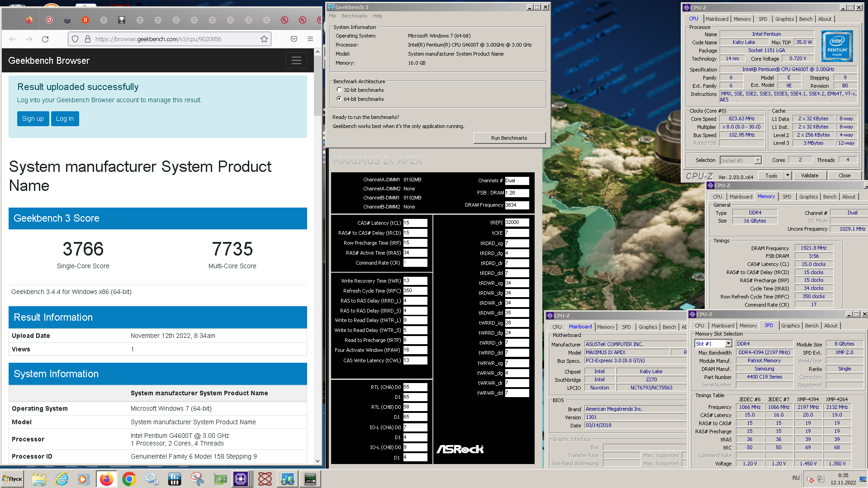
Task: Expand the CPU-Z Tools dropdown arrow
Action: [x=787, y=175]
